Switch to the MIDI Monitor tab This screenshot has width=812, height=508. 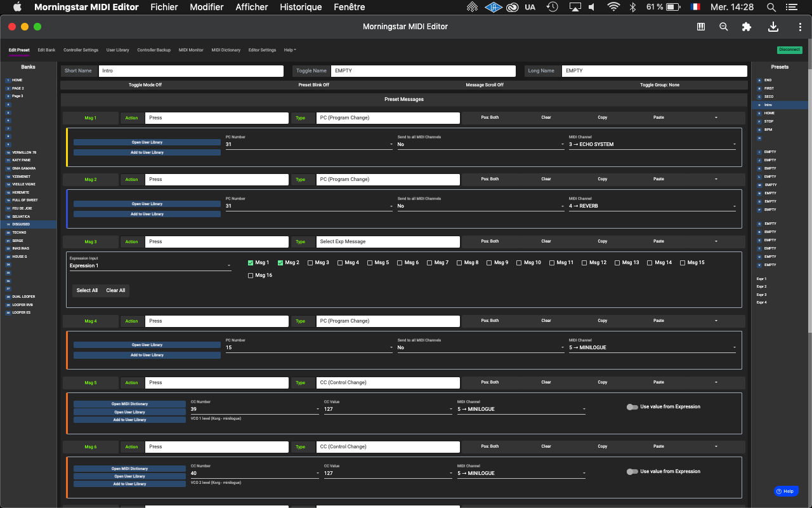point(191,50)
